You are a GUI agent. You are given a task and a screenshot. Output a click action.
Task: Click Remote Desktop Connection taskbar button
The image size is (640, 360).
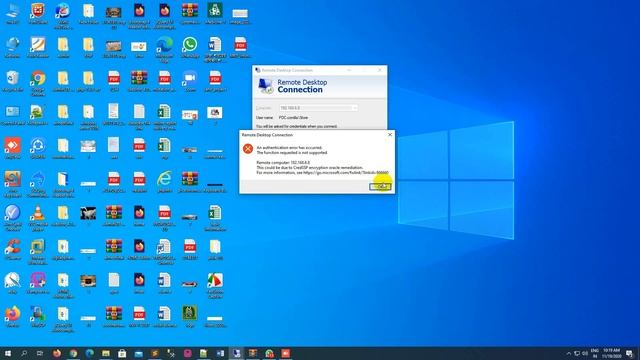(237, 353)
